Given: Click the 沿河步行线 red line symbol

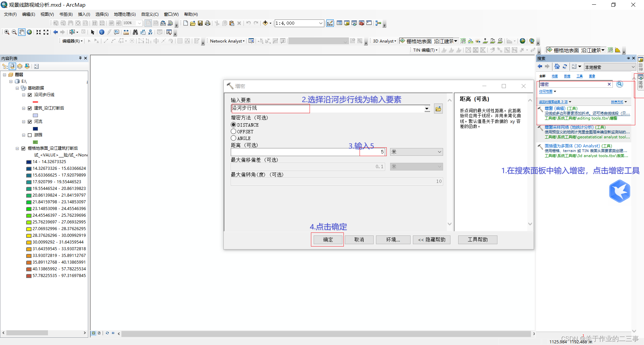Looking at the screenshot, I should click(35, 102).
